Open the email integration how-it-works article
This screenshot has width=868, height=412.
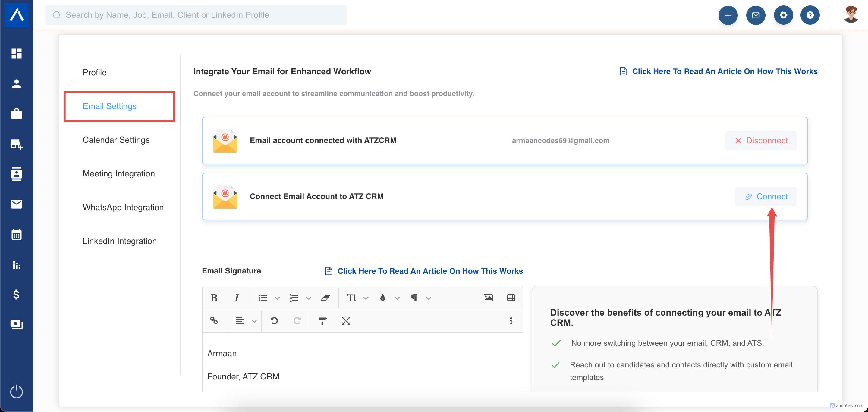[719, 71]
